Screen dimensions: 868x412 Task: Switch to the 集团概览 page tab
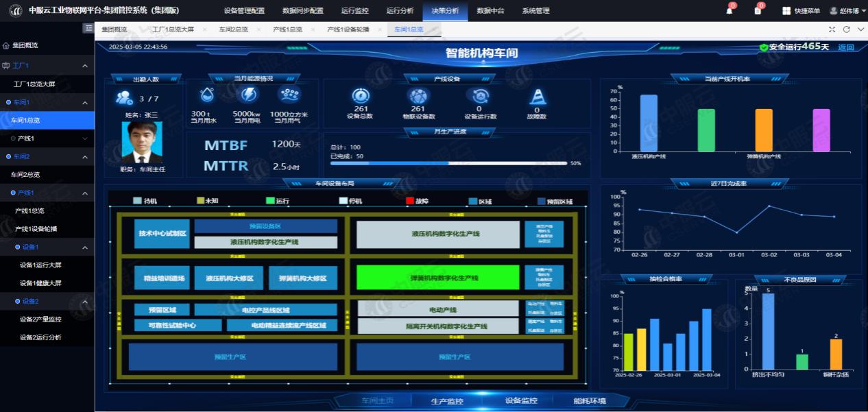click(x=114, y=30)
